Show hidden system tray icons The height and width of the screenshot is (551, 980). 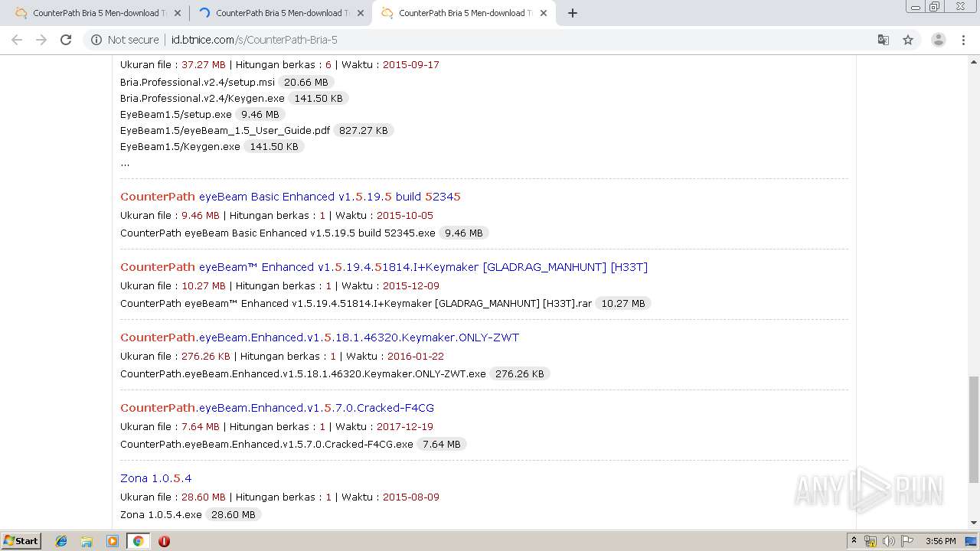854,541
